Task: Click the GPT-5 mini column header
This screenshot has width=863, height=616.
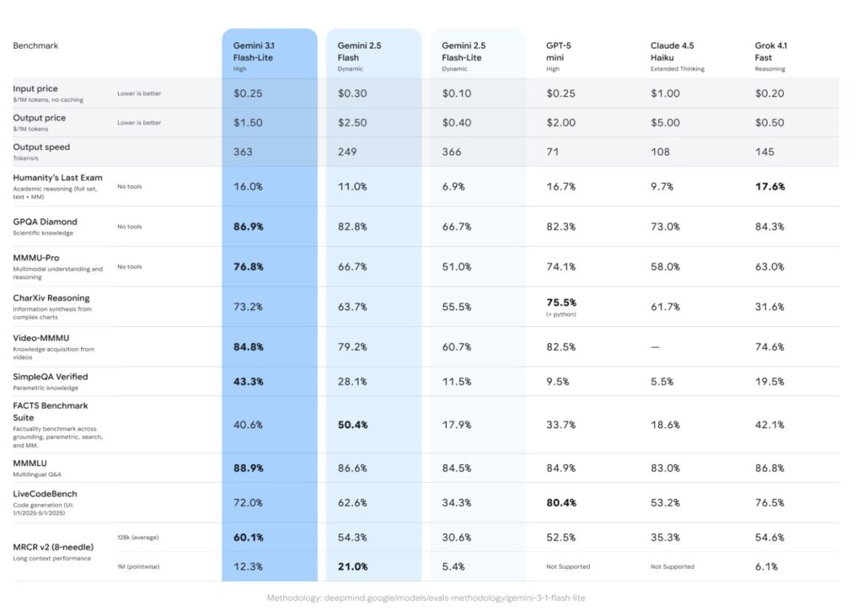Action: [x=562, y=51]
